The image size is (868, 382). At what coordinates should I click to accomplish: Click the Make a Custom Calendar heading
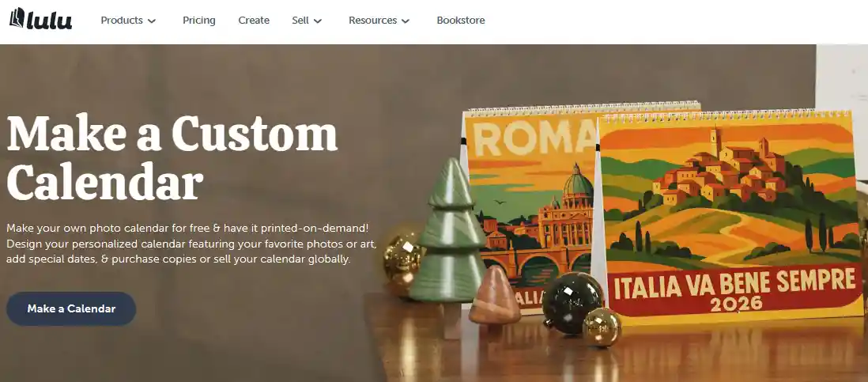tap(172, 158)
